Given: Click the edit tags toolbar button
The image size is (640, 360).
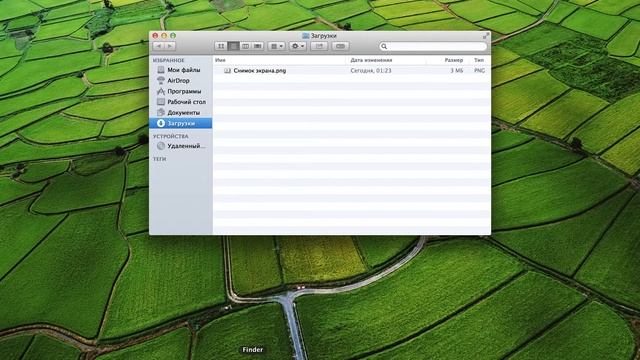Looking at the screenshot, I should (x=340, y=46).
